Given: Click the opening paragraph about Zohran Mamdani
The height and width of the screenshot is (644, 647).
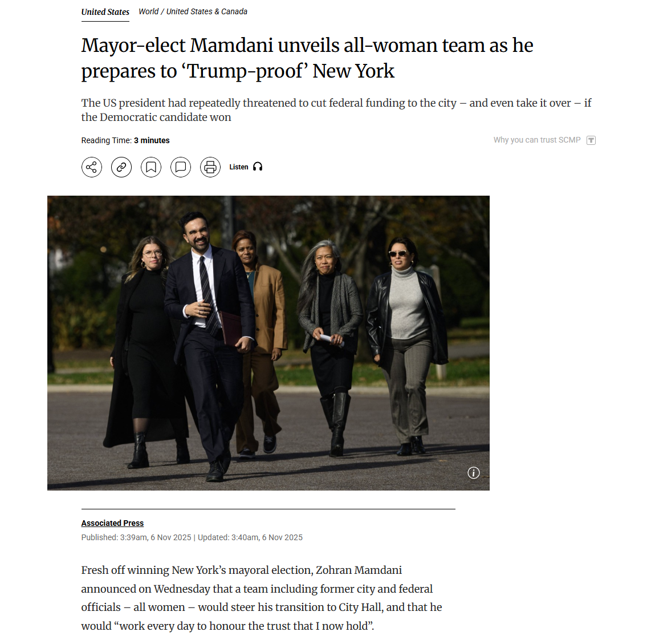Looking at the screenshot, I should (x=262, y=598).
